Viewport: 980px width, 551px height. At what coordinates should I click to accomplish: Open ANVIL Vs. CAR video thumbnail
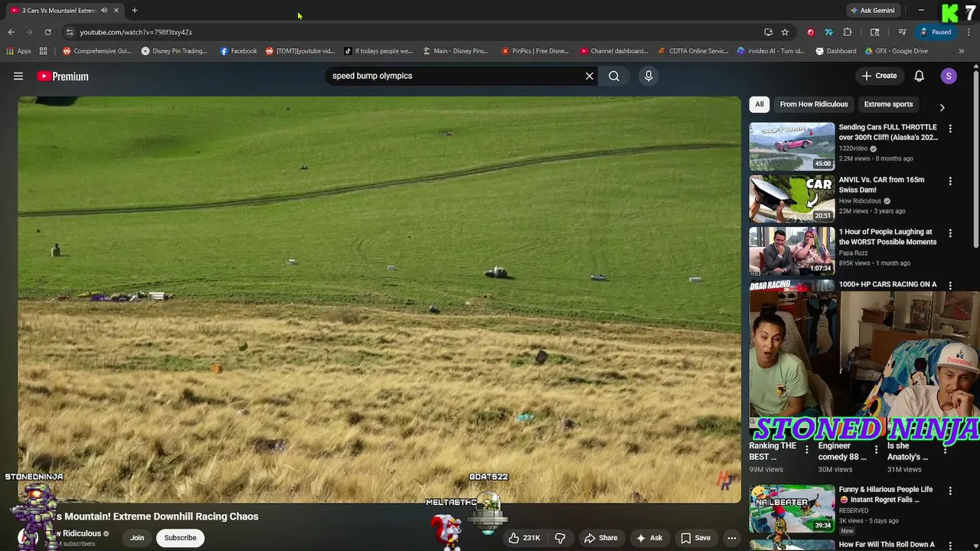point(792,198)
